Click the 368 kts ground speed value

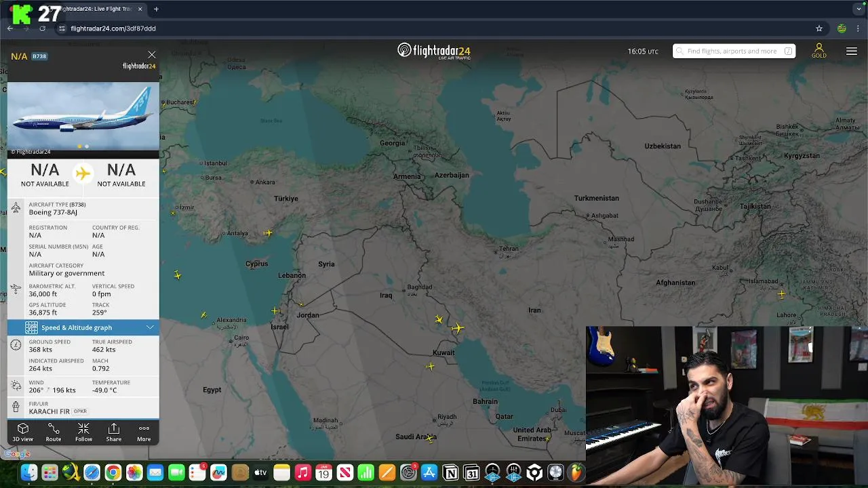tap(40, 350)
